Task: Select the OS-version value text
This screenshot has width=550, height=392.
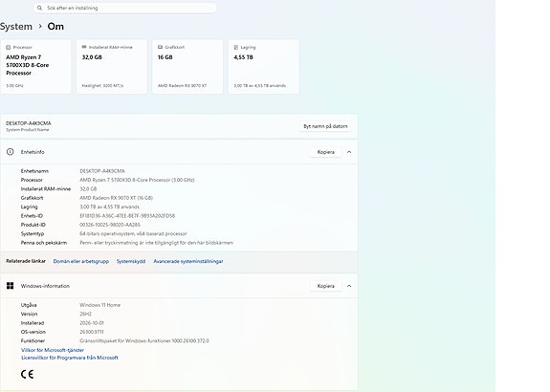Action: click(92, 332)
